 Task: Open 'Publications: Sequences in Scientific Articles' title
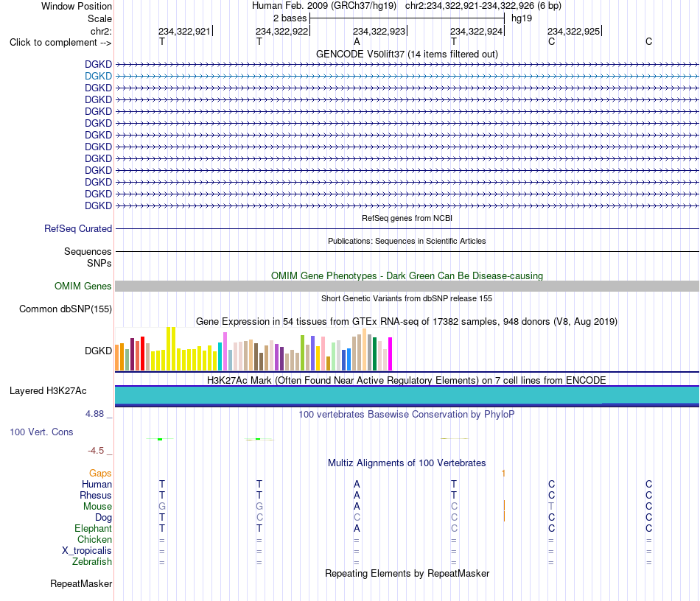pyautogui.click(x=407, y=241)
